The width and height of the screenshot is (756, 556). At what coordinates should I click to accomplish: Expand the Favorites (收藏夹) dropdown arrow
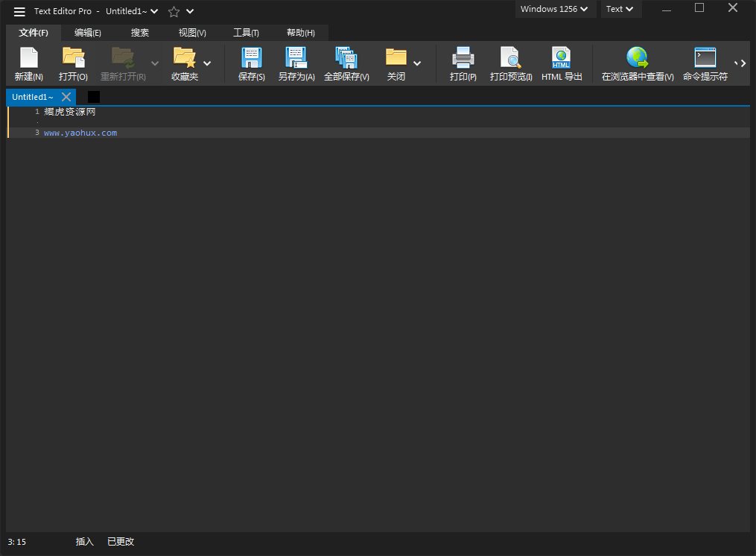coord(207,63)
